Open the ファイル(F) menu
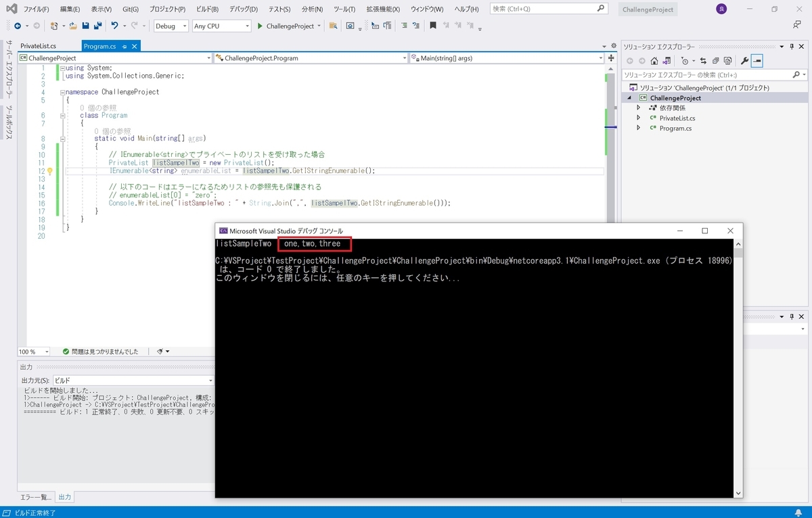812x518 pixels. pos(36,9)
